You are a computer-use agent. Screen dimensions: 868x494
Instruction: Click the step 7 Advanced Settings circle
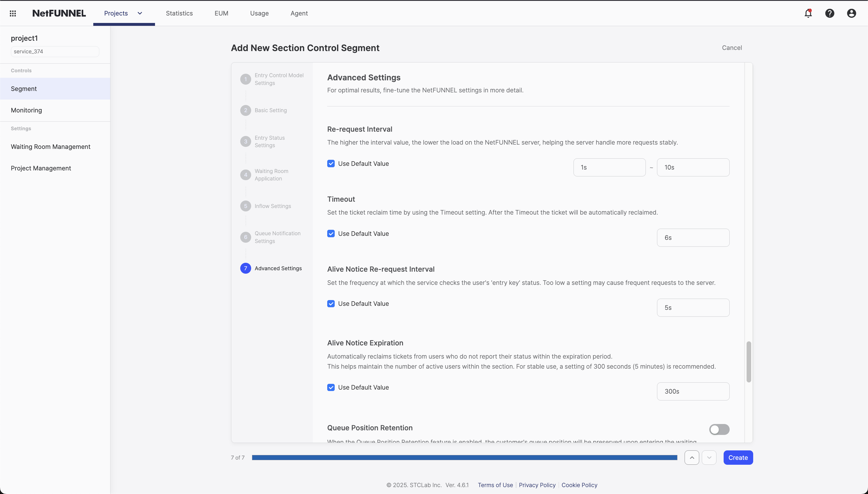[245, 269]
